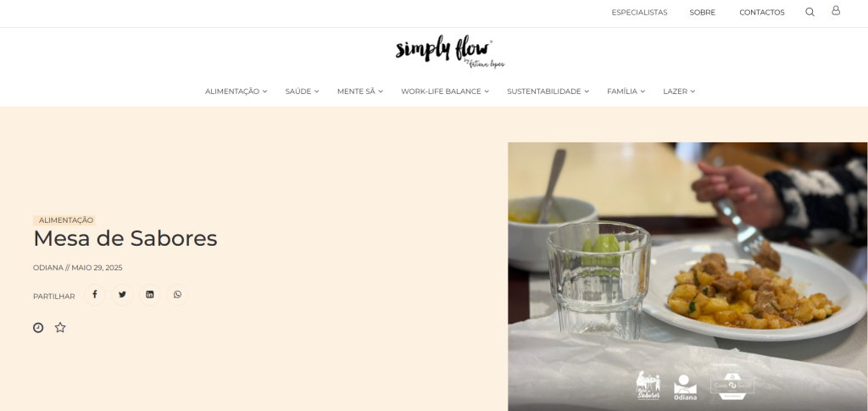This screenshot has width=868, height=411.
Task: Go to the Especialistas page
Action: point(639,12)
